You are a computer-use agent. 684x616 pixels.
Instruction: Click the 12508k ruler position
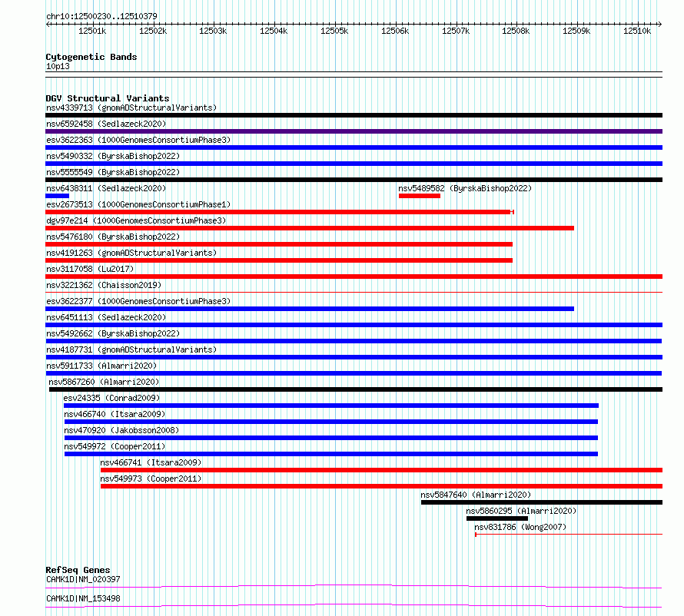click(x=516, y=31)
